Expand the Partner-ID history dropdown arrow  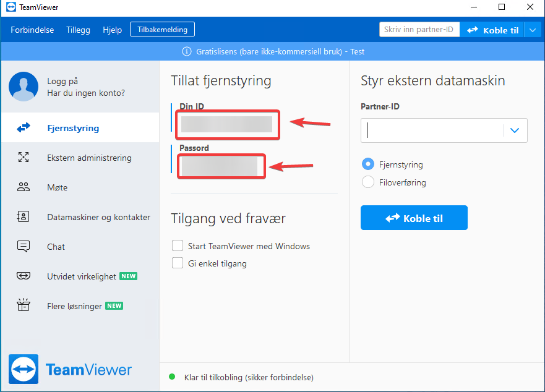[515, 130]
